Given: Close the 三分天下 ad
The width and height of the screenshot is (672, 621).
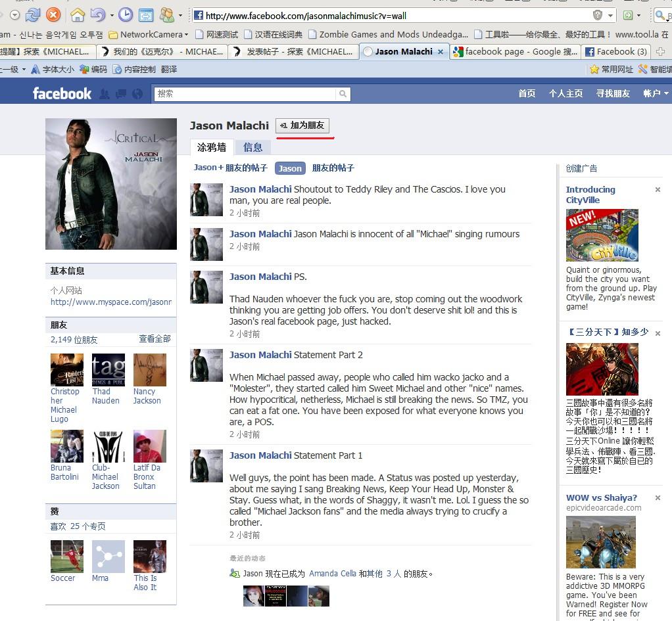Looking at the screenshot, I should click(658, 333).
